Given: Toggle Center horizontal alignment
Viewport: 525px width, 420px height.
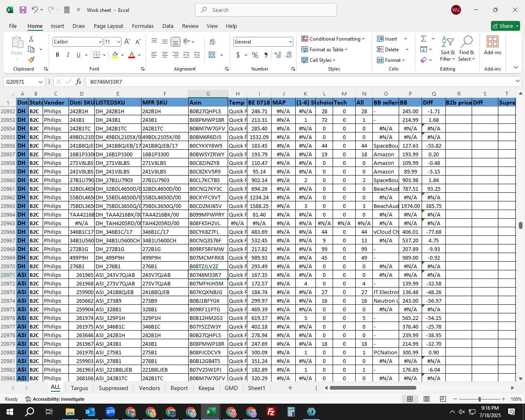Looking at the screenshot, I should [164, 55].
